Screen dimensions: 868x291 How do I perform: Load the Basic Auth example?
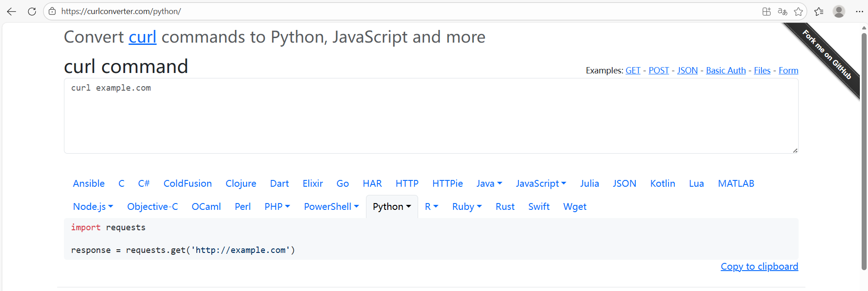[x=726, y=70]
